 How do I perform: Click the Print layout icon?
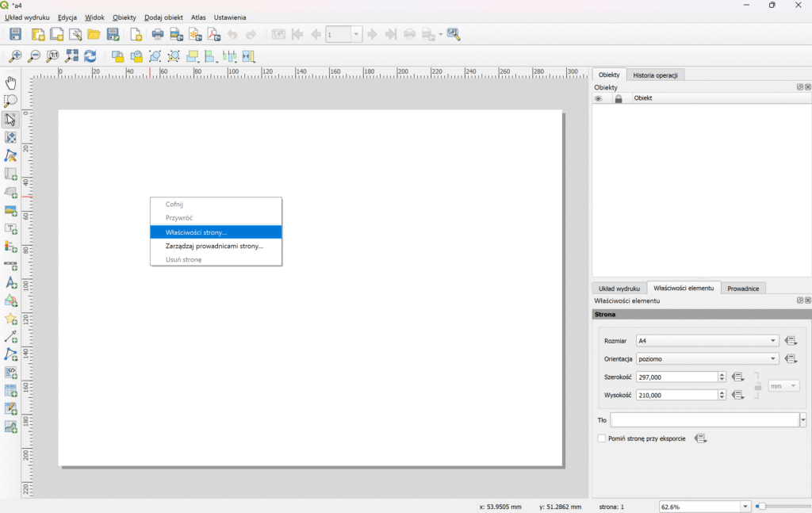tap(158, 34)
